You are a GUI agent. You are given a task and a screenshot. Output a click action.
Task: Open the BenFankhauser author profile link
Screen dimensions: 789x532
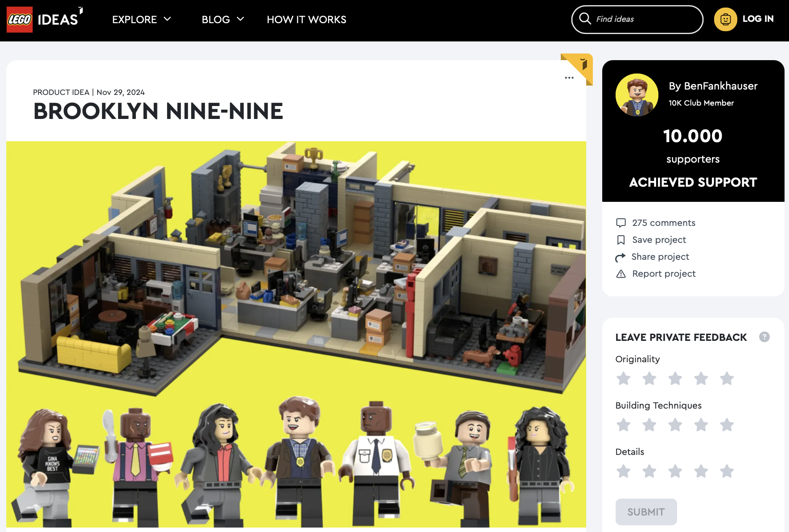[713, 86]
